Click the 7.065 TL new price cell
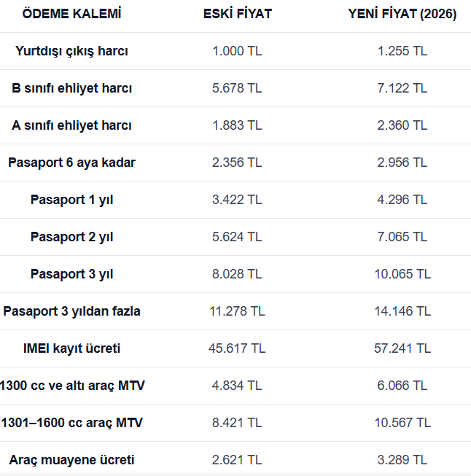Viewport: 471px width, 476px height. coord(402,237)
